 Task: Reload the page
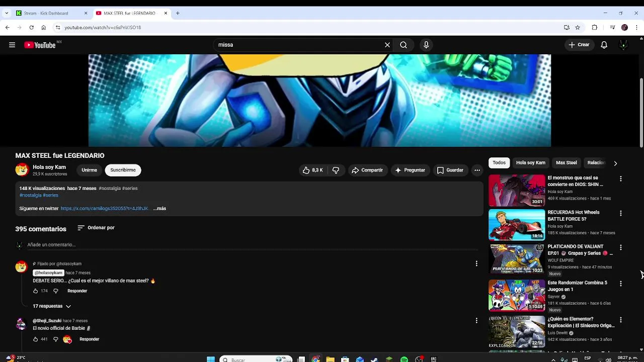point(31,28)
